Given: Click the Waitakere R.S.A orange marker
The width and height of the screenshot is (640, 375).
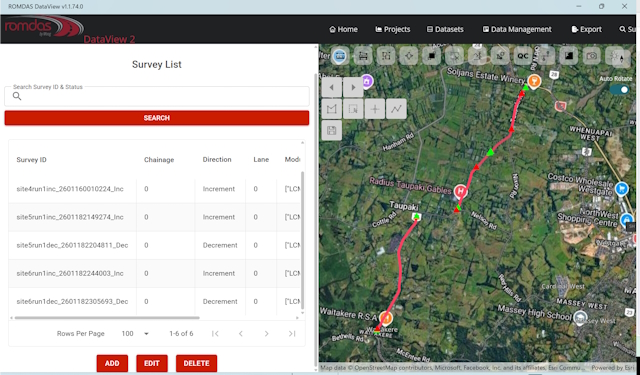Looking at the screenshot, I should (386, 317).
